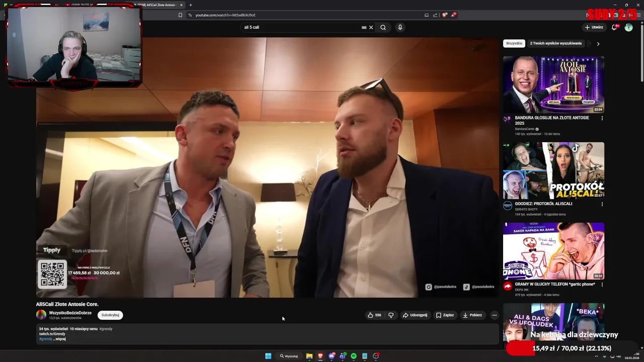
Task: Open WszystkoBedzieDobrze channel avatar
Action: 41,315
